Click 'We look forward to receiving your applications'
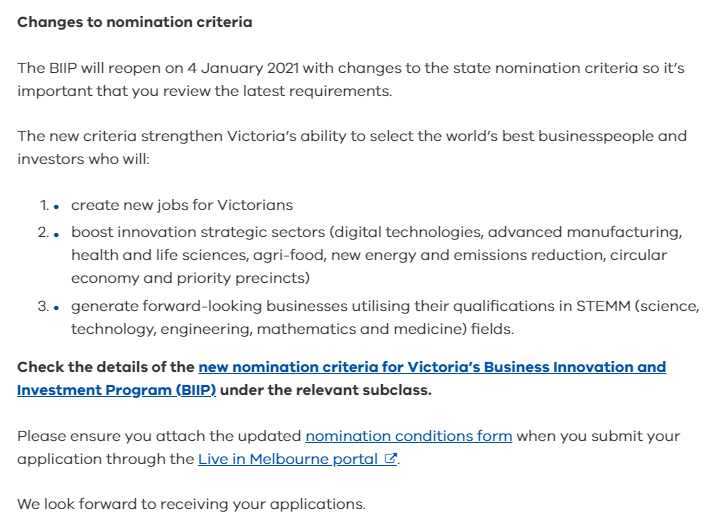This screenshot has width=710, height=529. [x=191, y=504]
